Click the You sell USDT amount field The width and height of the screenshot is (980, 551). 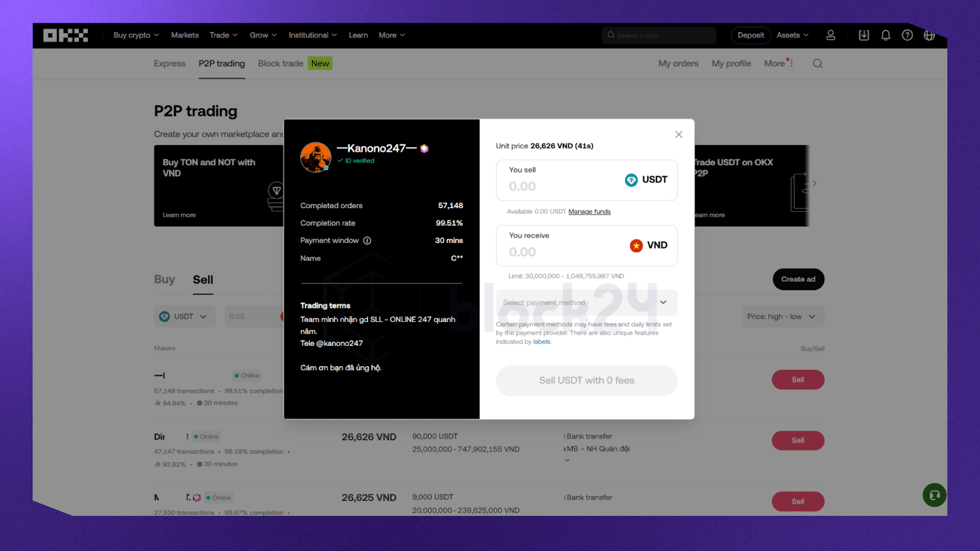point(557,186)
